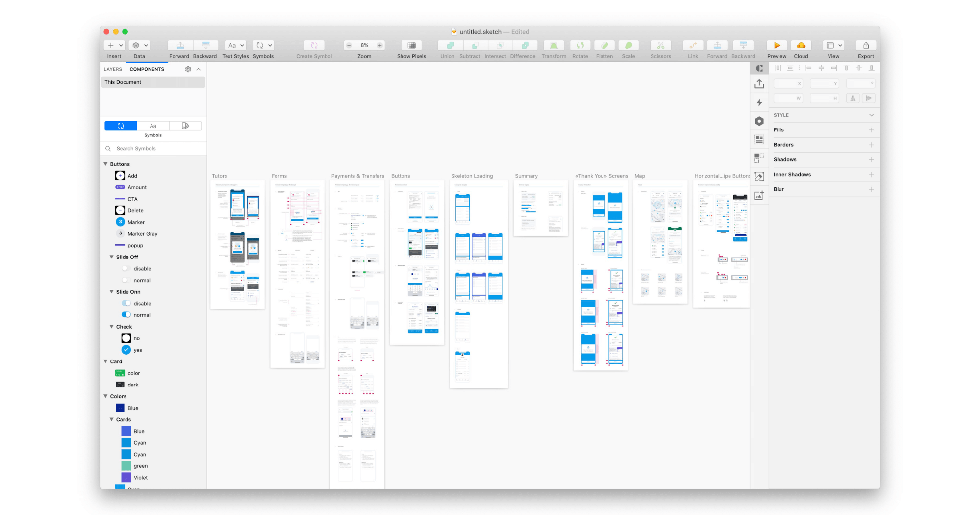Select the Violet color swatch symbol
Image resolution: width=980 pixels, height=515 pixels.
tap(126, 477)
